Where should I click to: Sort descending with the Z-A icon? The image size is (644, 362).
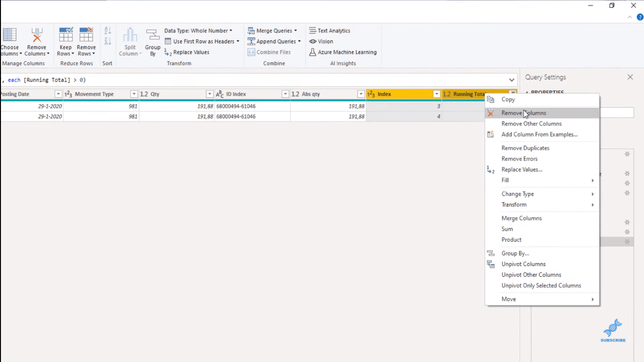click(x=107, y=41)
